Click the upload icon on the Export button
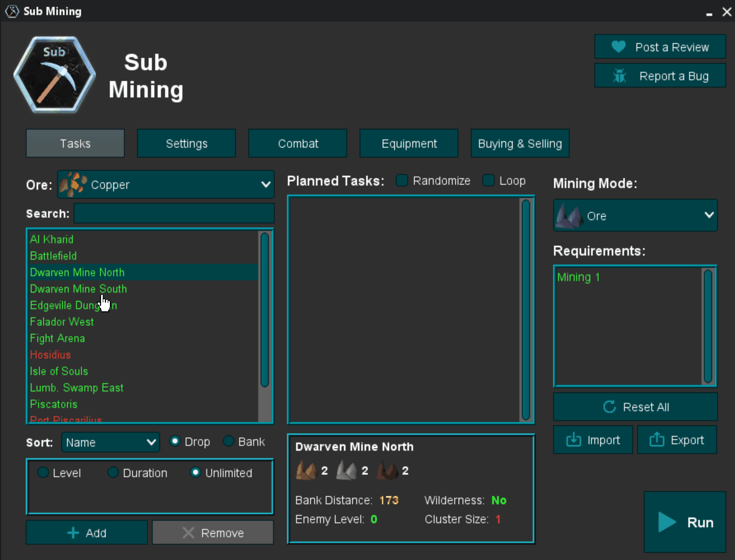Viewport: 735px width, 560px height. (657, 439)
